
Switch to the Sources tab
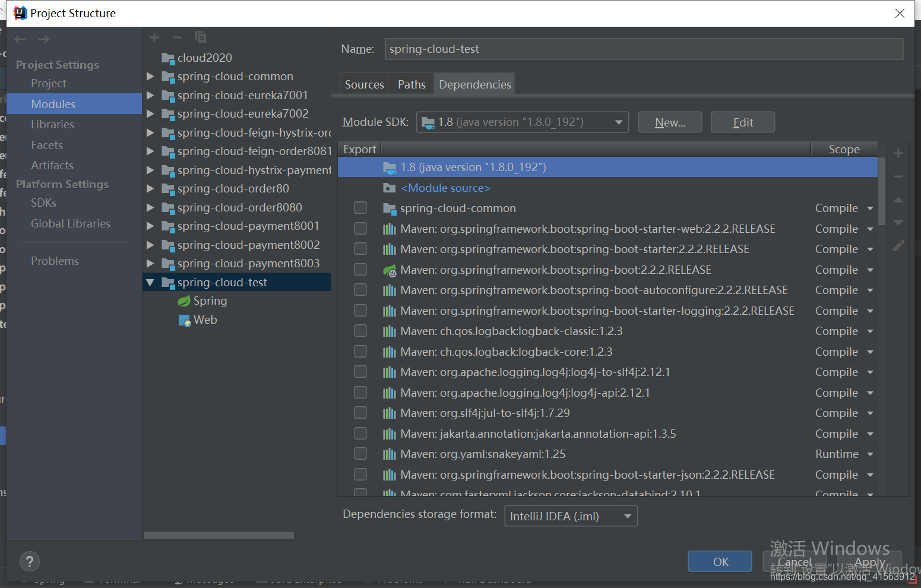click(365, 84)
